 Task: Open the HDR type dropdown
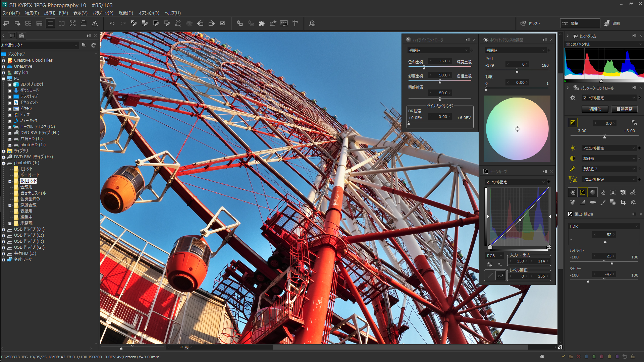pyautogui.click(x=604, y=226)
